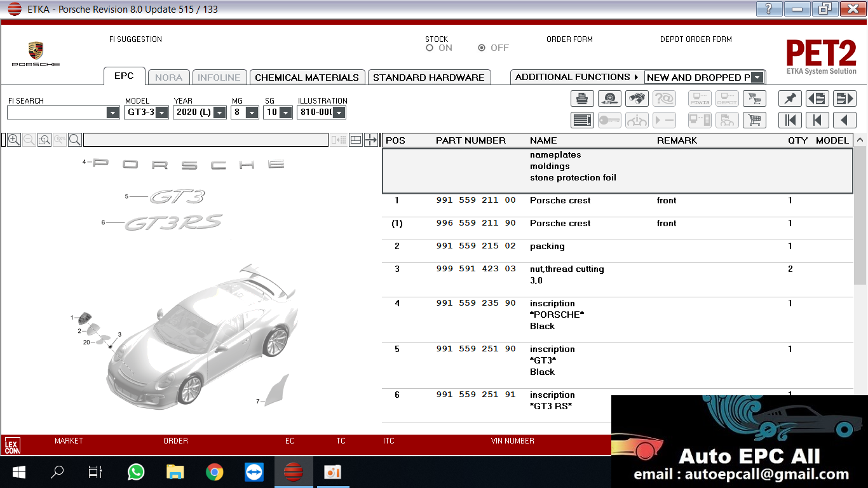
Task: Select part number 996 559 211 90
Action: 476,224
